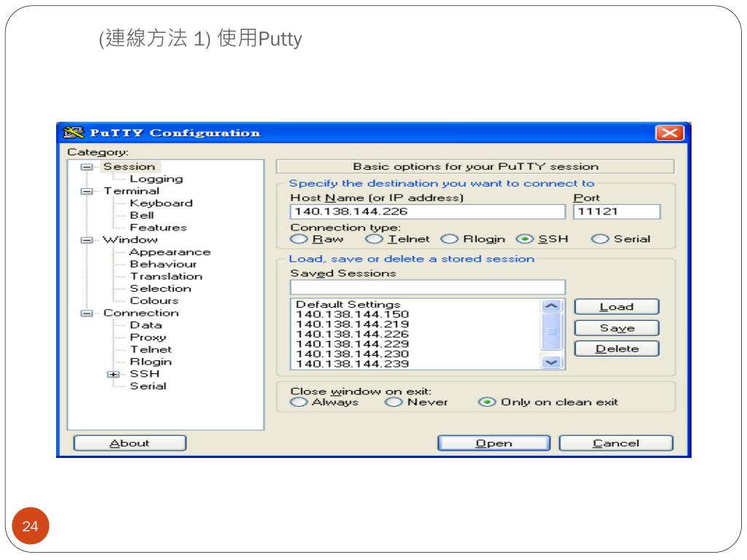Click the Cancel button
This screenshot has width=747, height=560.
pyautogui.click(x=616, y=443)
